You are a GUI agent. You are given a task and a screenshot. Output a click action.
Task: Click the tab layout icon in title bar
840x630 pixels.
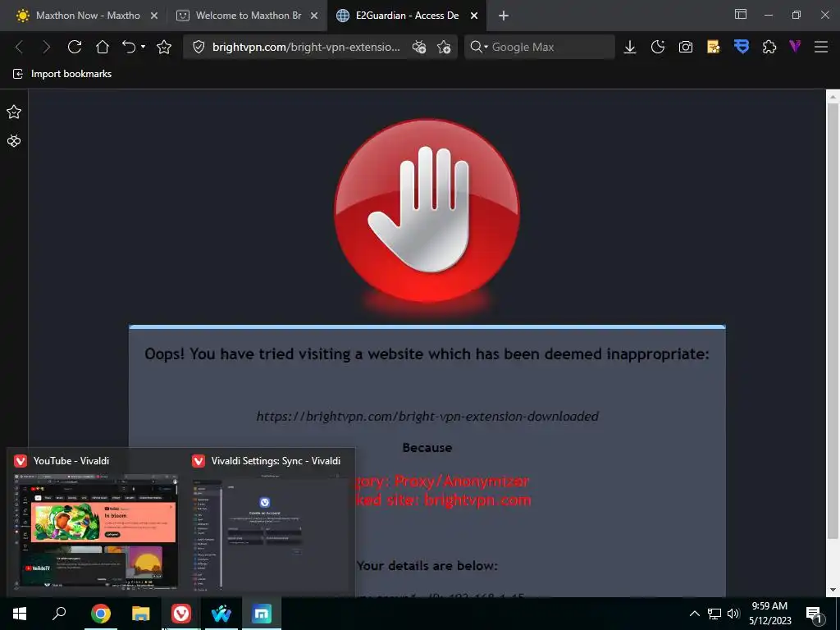click(x=741, y=15)
